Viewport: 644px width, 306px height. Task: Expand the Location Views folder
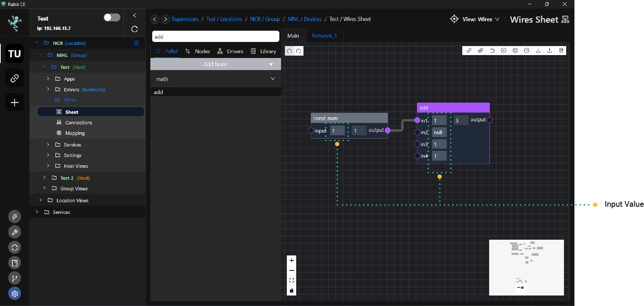(41, 200)
